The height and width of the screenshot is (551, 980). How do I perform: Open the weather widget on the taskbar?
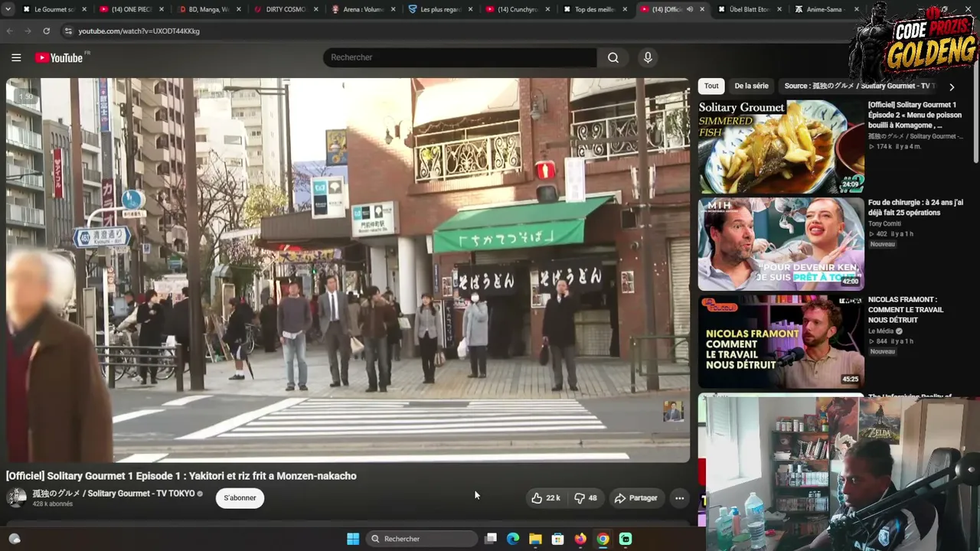pos(15,539)
